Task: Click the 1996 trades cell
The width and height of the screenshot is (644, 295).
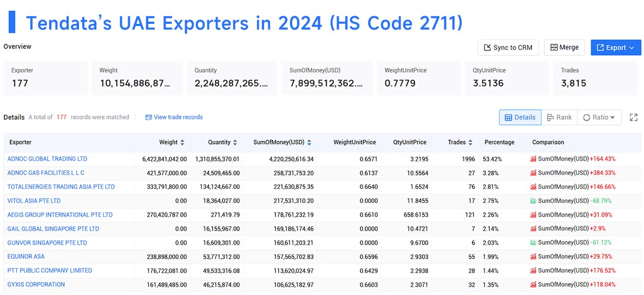Action: pyautogui.click(x=469, y=159)
